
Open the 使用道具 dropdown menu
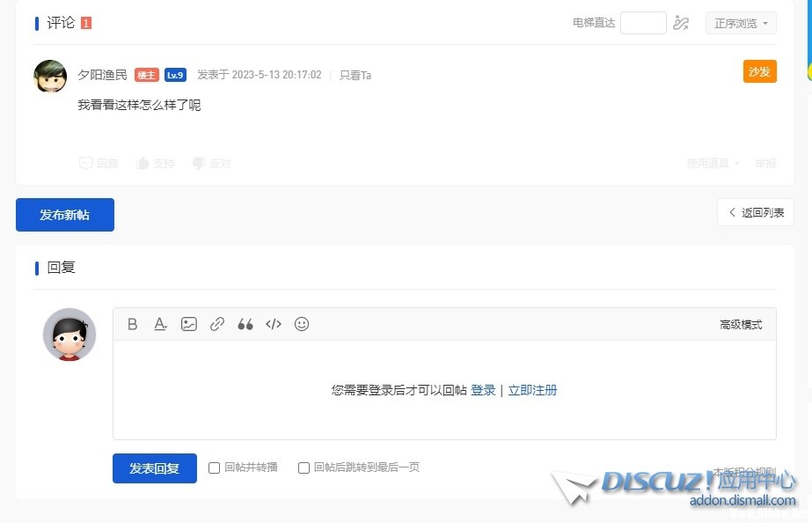713,163
